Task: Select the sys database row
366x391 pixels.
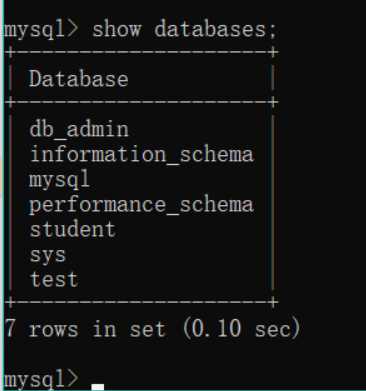Action: tap(48, 256)
